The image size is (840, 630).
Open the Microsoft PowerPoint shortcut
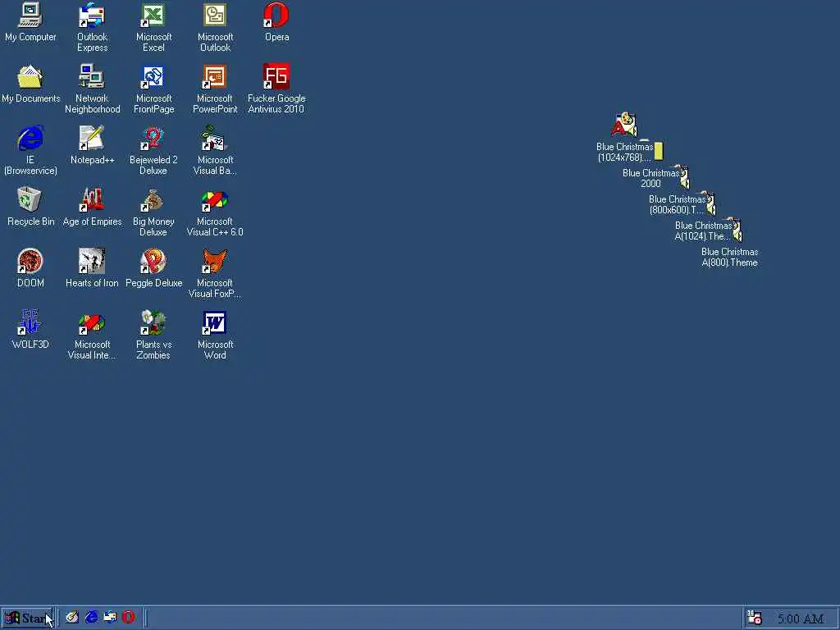[x=215, y=76]
